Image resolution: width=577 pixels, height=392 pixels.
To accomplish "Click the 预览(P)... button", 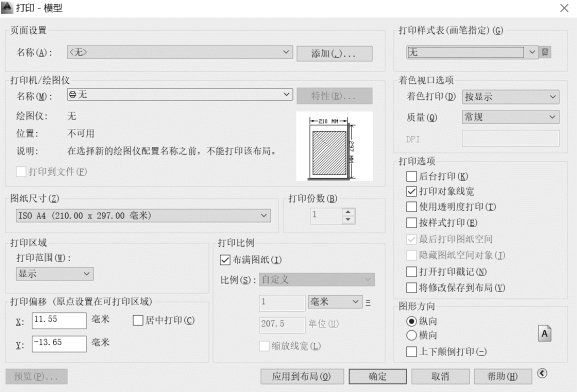I will 36,377.
